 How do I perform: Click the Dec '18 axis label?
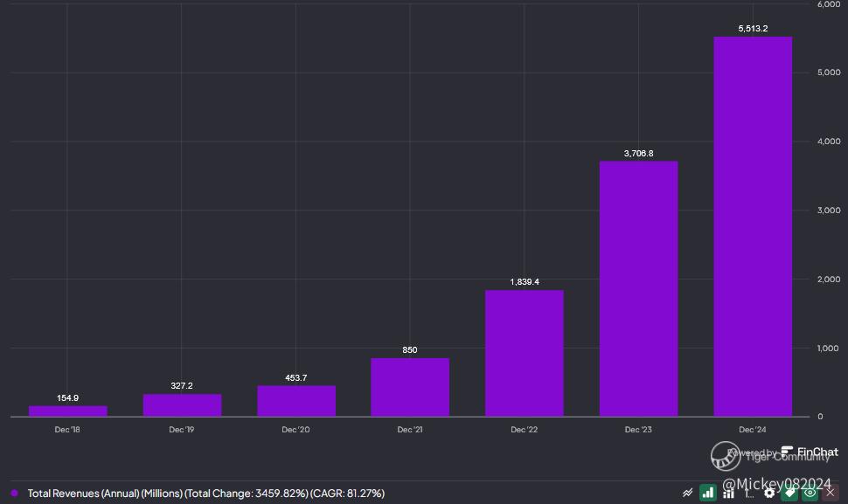(x=67, y=430)
